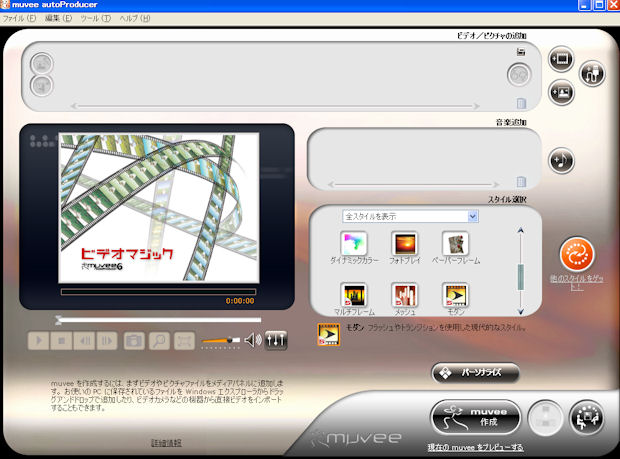Click the 詳細情報 link
Image resolution: width=620 pixels, height=459 pixels.
click(165, 442)
